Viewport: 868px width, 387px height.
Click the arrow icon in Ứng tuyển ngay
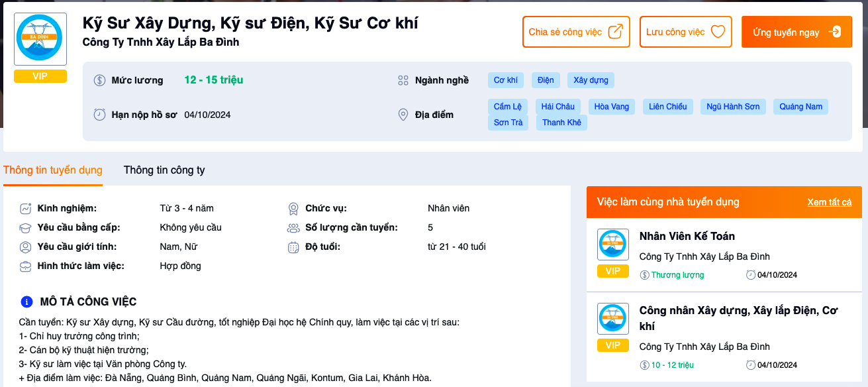(x=835, y=32)
